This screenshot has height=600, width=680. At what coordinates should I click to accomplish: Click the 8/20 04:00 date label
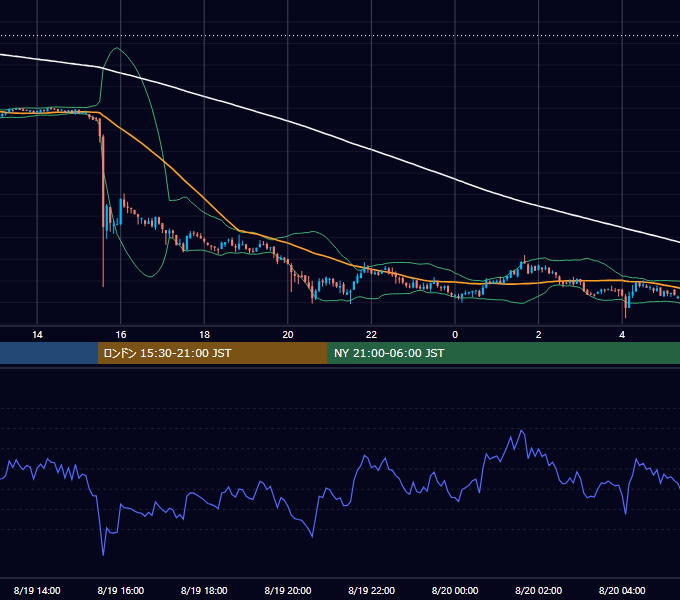click(622, 590)
